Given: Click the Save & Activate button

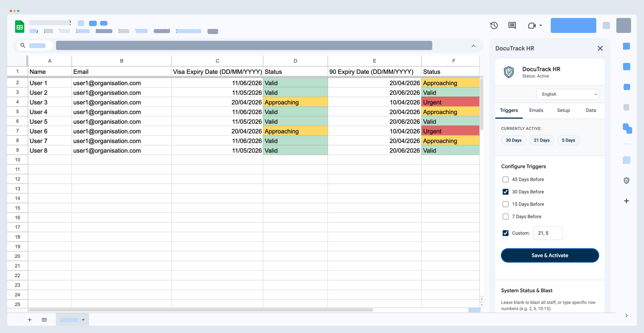Looking at the screenshot, I should pyautogui.click(x=550, y=255).
